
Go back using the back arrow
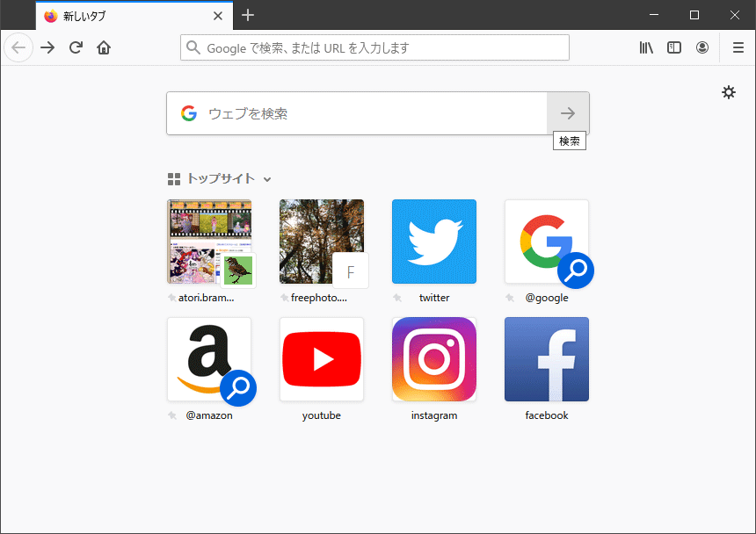[x=18, y=47]
